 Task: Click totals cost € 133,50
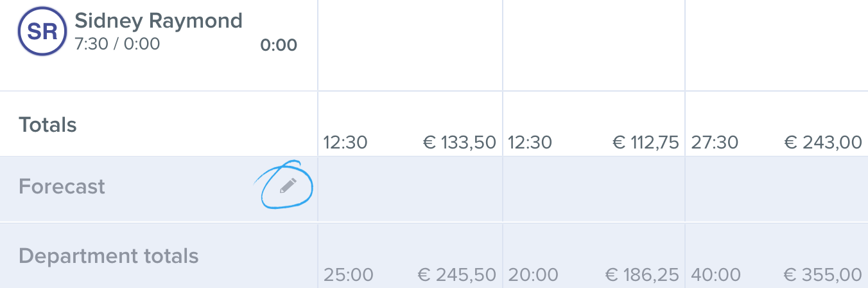click(460, 142)
